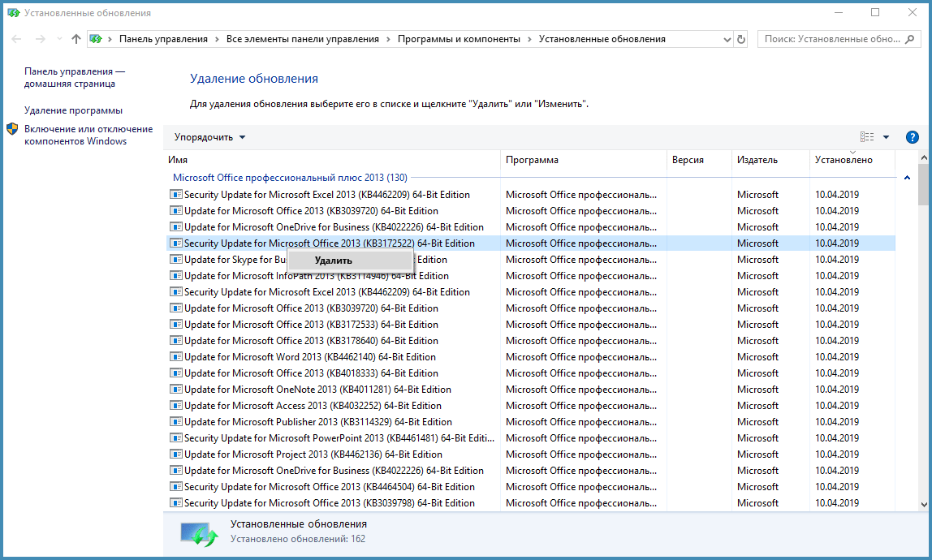This screenshot has width=932, height=560.
Task: Open Все элементы панели управления breadcrumb
Action: tap(303, 39)
